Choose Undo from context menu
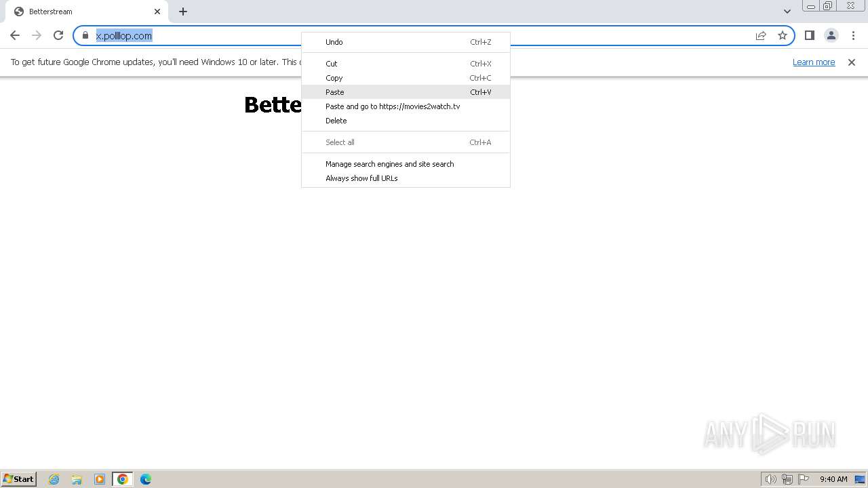Screen dimensions: 868x488 pyautogui.click(x=406, y=42)
